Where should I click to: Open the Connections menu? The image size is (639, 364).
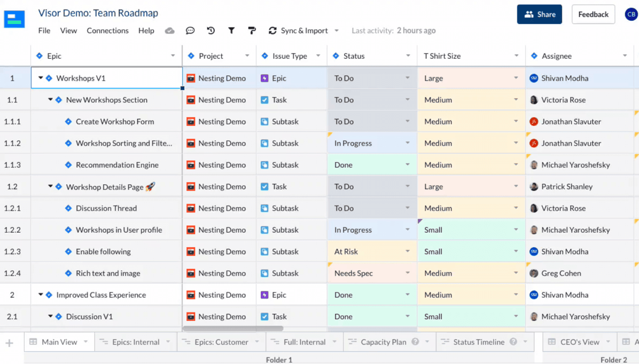point(107,31)
